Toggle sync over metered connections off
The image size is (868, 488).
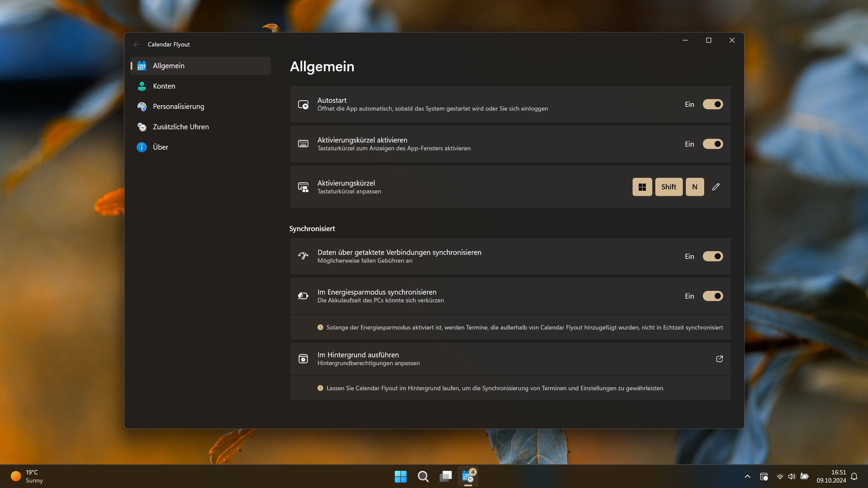[x=713, y=257]
